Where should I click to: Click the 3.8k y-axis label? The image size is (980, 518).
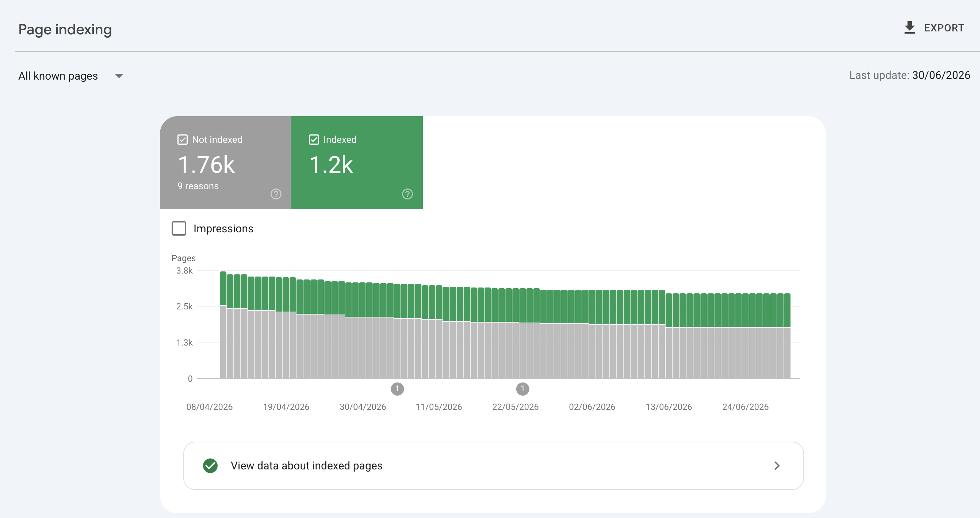(x=184, y=271)
